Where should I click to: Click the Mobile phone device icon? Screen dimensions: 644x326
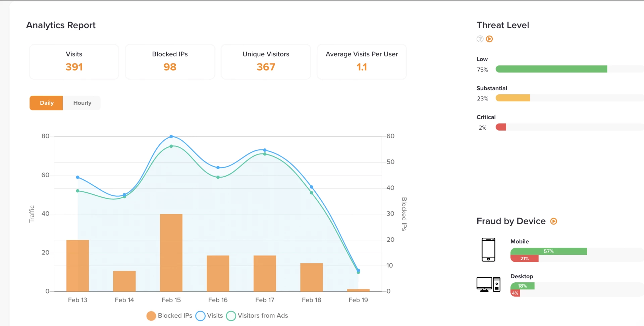tap(488, 249)
